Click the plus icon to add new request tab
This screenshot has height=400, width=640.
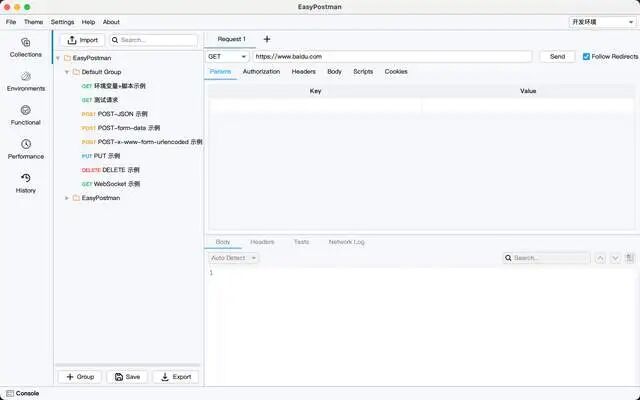point(267,39)
